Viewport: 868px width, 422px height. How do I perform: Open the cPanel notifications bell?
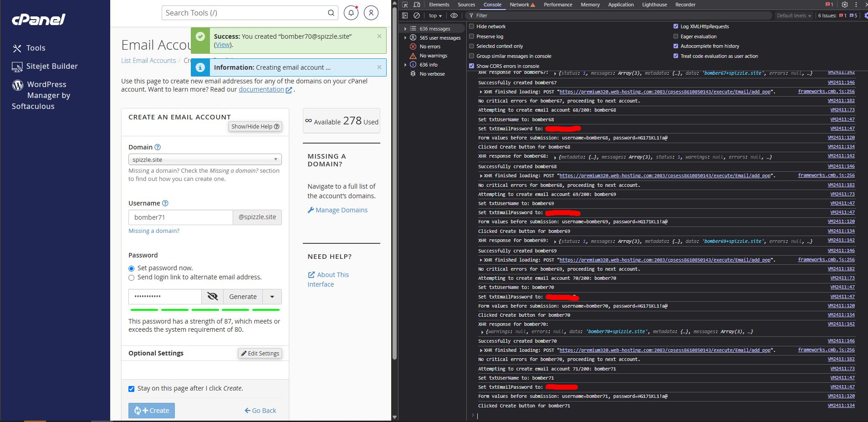pyautogui.click(x=351, y=13)
